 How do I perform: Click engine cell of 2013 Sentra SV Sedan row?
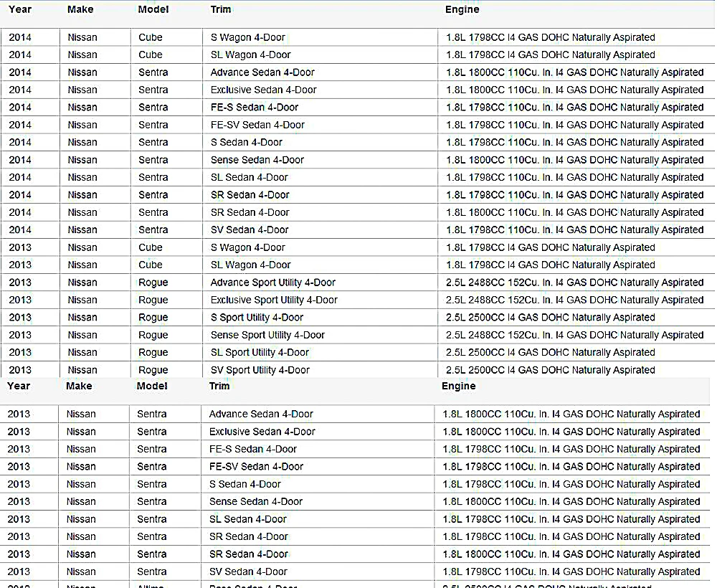click(x=571, y=572)
